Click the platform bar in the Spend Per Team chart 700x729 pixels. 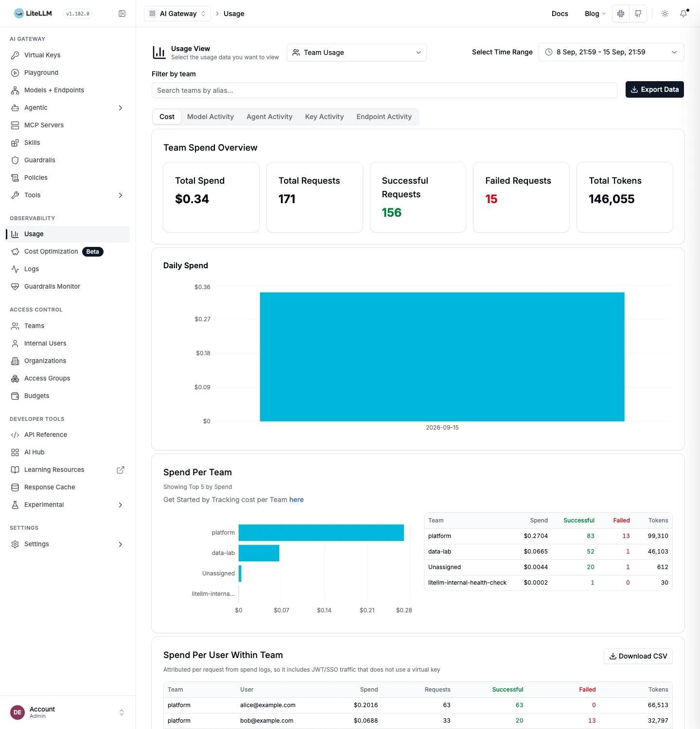point(321,533)
